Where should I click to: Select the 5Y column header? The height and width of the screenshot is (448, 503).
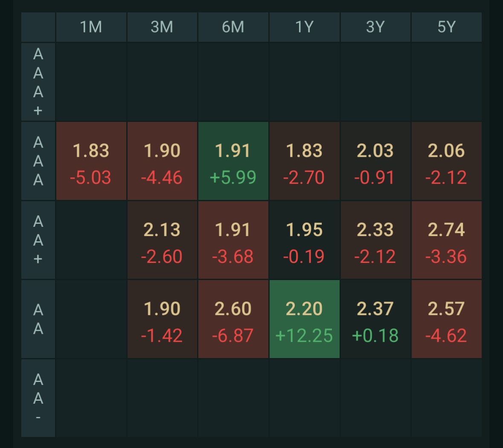[446, 27]
